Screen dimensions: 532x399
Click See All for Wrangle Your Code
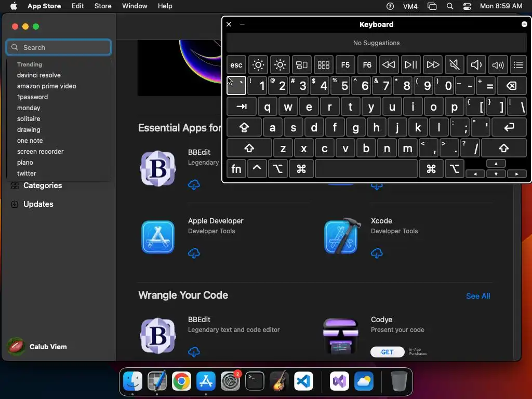tap(478, 296)
